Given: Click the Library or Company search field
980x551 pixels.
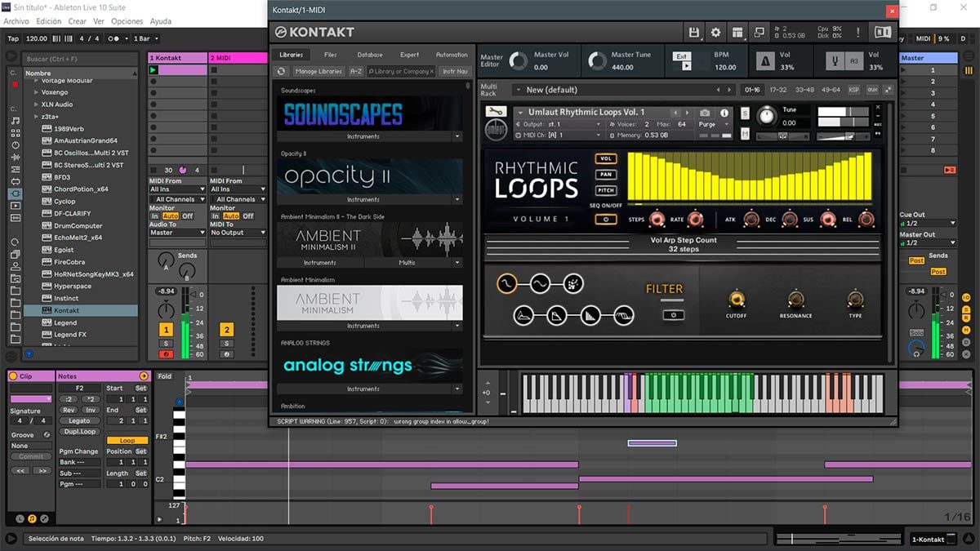Looking at the screenshot, I should coord(401,71).
